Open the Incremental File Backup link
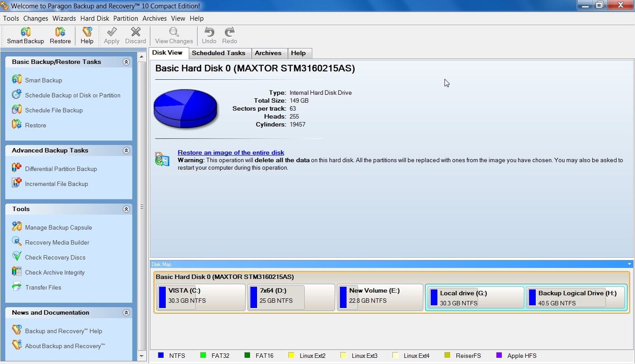Image resolution: width=635 pixels, height=364 pixels. pyautogui.click(x=56, y=184)
